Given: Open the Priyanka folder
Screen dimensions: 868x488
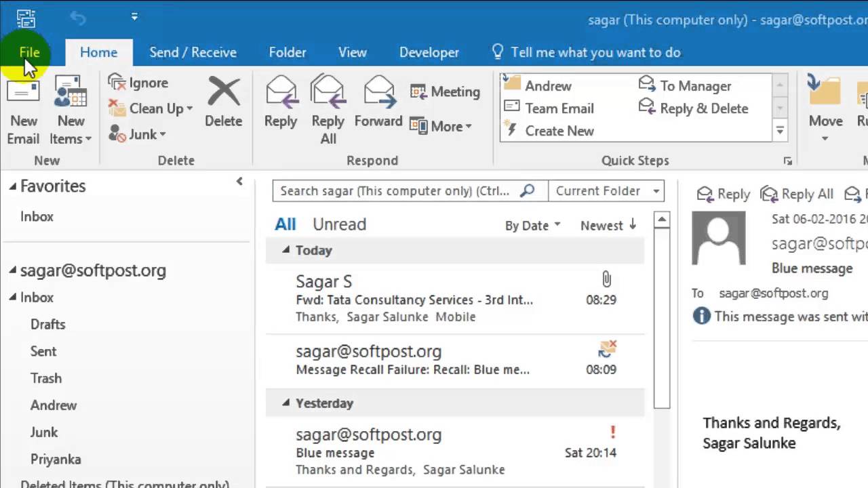Looking at the screenshot, I should pyautogui.click(x=56, y=459).
